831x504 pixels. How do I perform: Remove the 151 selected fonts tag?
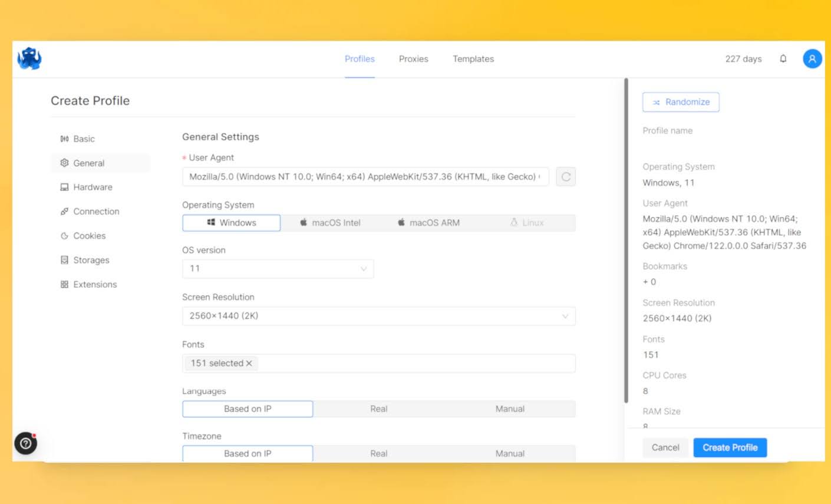[249, 364]
